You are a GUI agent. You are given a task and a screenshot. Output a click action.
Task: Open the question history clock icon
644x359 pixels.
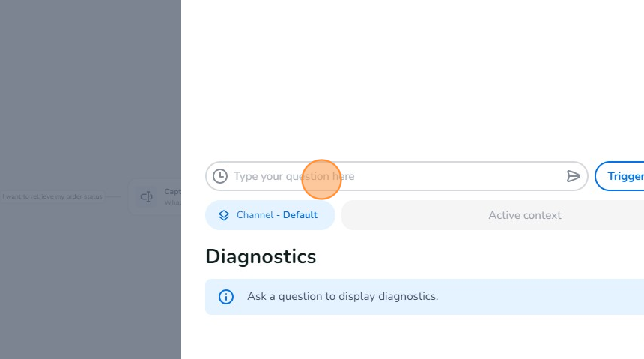coord(220,176)
